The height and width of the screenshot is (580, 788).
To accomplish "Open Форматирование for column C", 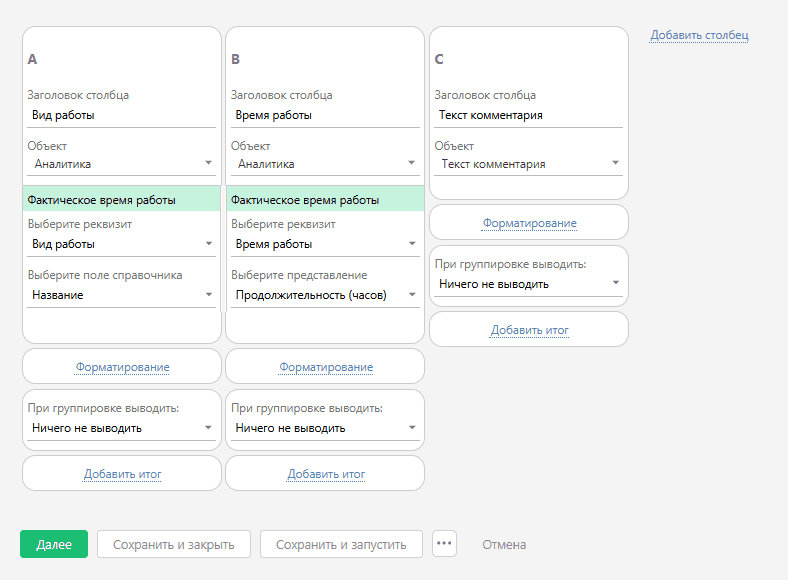I will click(x=529, y=223).
